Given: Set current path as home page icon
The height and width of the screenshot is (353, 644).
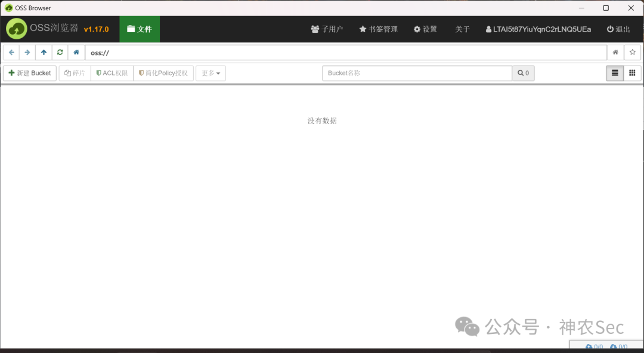Looking at the screenshot, I should 615,52.
